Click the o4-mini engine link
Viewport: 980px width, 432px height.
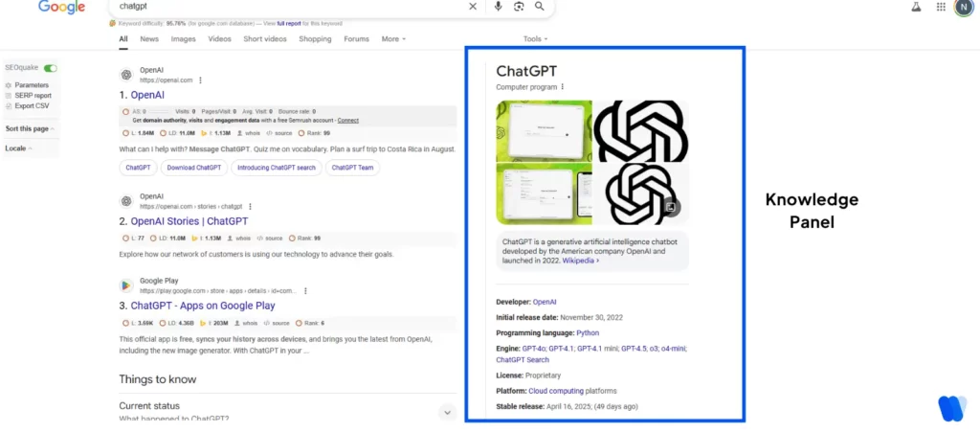point(674,349)
